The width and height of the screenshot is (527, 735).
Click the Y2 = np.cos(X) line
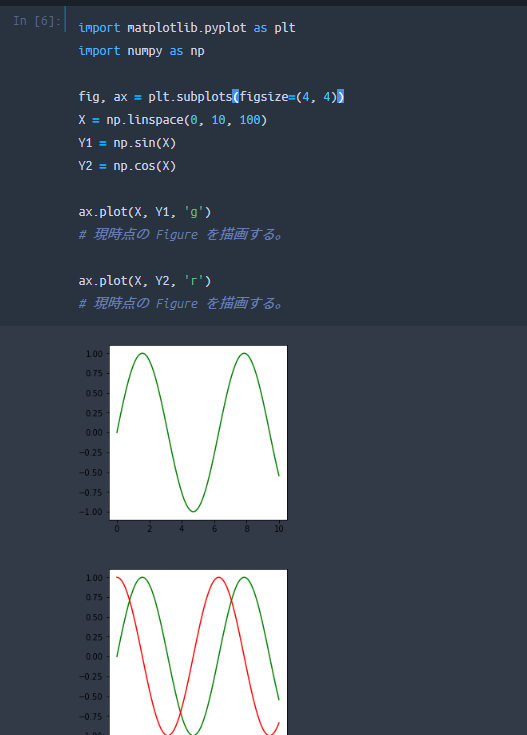tap(127, 165)
